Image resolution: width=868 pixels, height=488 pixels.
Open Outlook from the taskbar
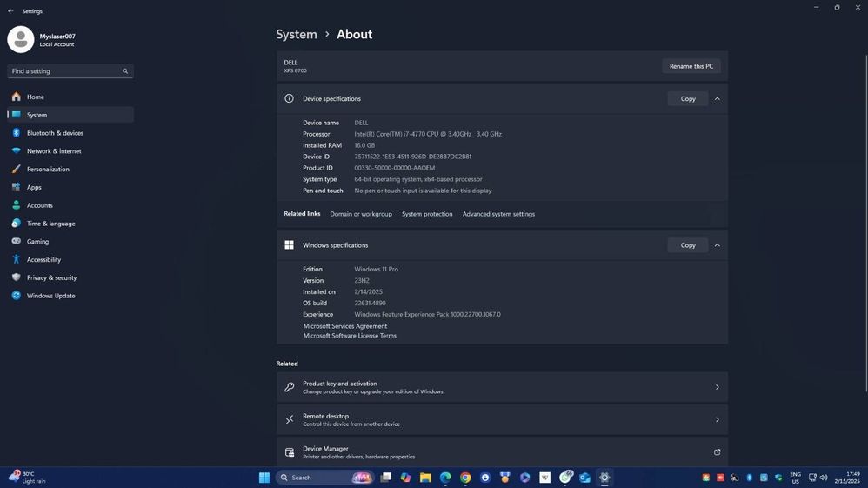point(584,478)
